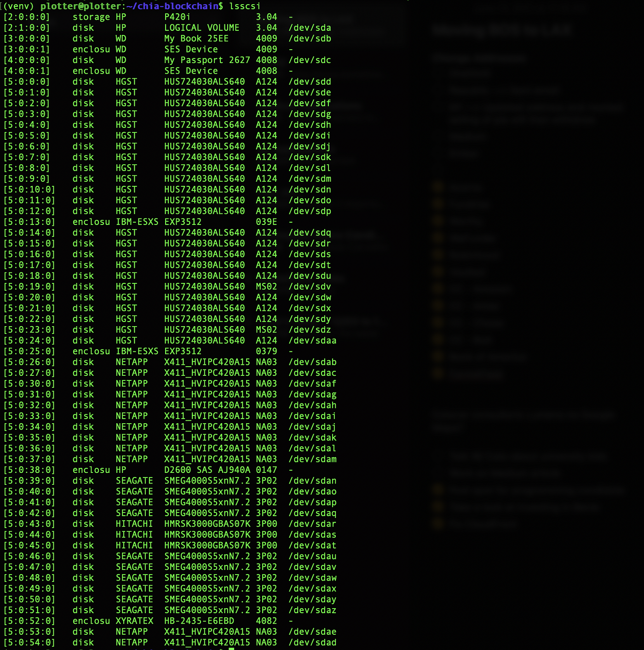Click the "XYRATEX" vendor name

(135, 621)
